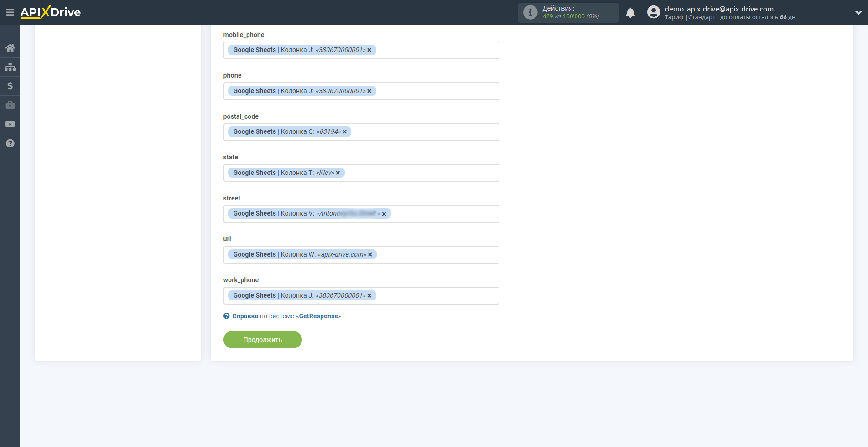Remove the phone Column J tag
Screen dimensions: 868x447
pyautogui.click(x=369, y=91)
